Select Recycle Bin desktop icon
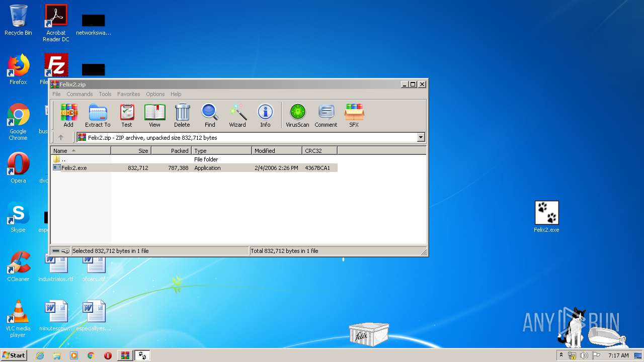This screenshot has height=362, width=644. [18, 20]
